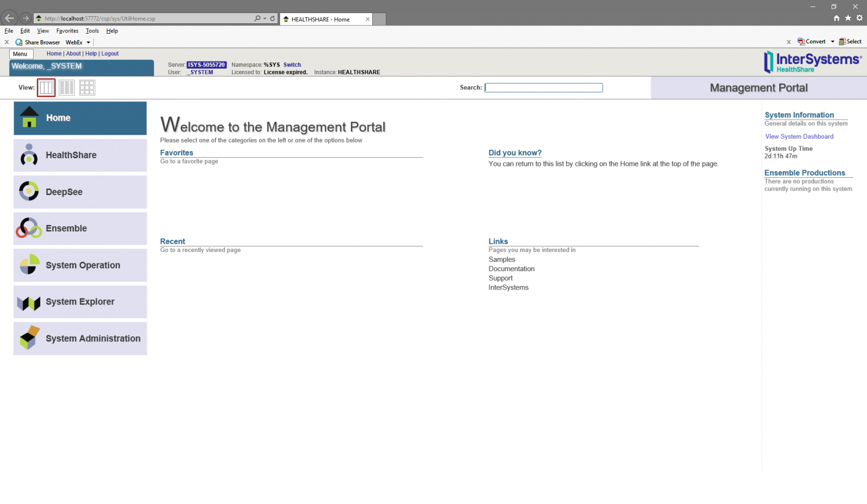Open the InterSystems link
Screen dimensions: 867x504
coord(508,288)
